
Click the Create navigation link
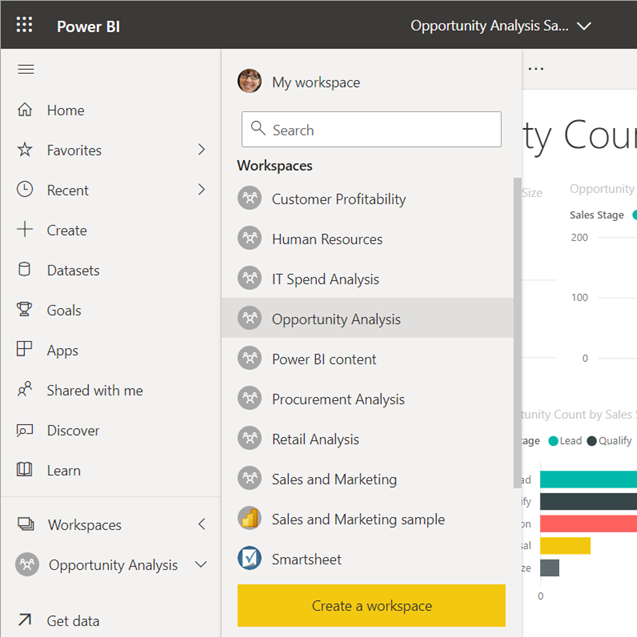(x=67, y=230)
